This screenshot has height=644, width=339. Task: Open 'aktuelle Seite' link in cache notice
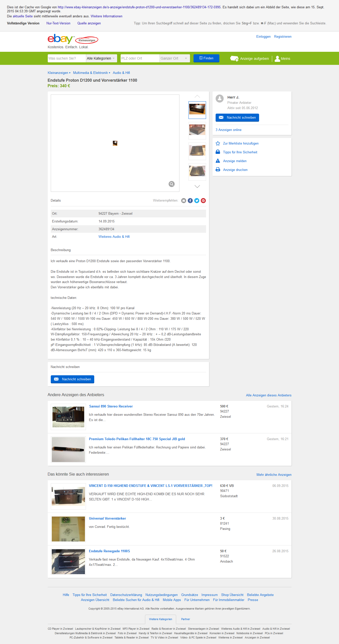click(x=23, y=16)
